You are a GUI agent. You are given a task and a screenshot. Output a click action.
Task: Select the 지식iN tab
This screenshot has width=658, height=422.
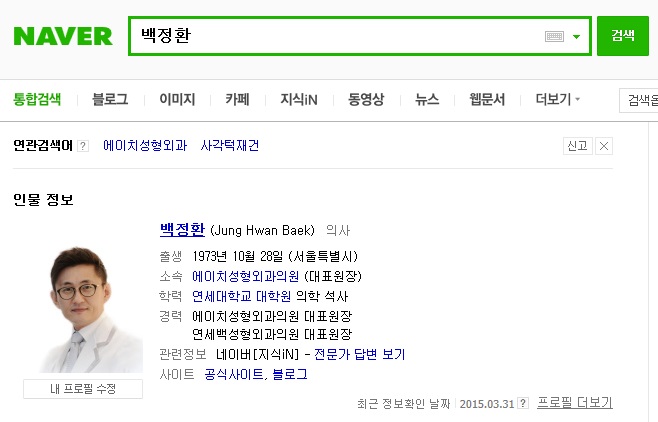[x=299, y=99]
